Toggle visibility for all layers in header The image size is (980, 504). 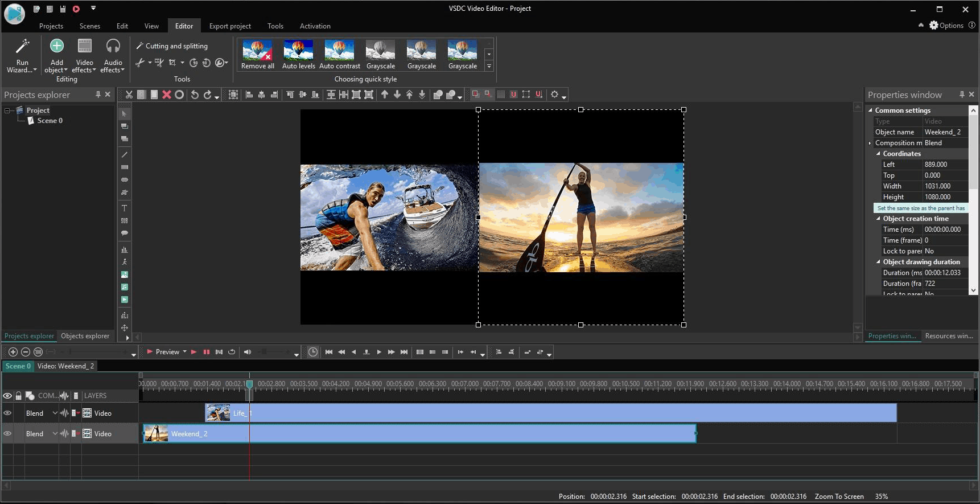click(7, 395)
